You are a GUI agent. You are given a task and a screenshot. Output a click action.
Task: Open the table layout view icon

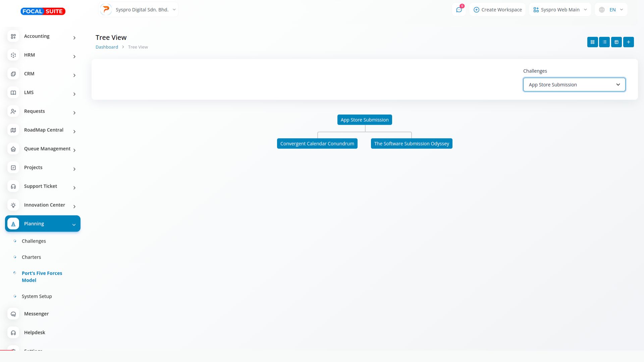pos(616,42)
